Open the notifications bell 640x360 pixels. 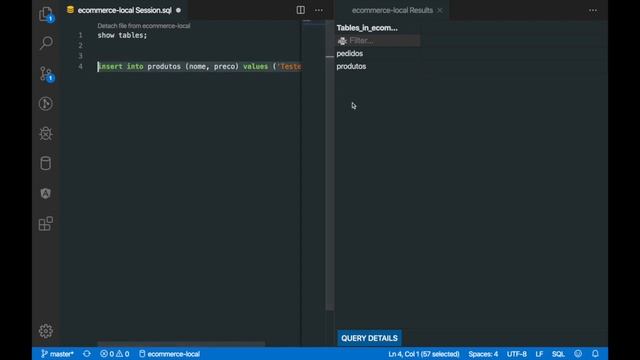click(595, 354)
